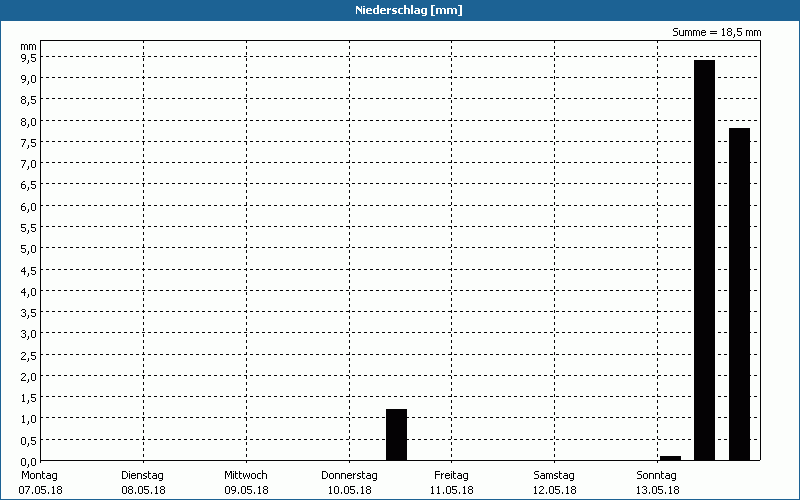This screenshot has height=500, width=800.
Task: Click the 9,5 y-axis value
Action: click(x=29, y=58)
